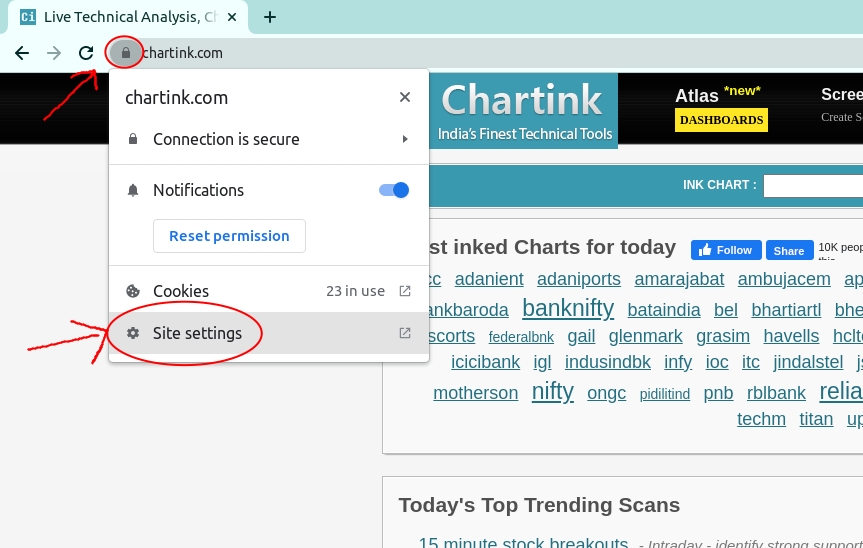Open ongc chart link

click(607, 393)
